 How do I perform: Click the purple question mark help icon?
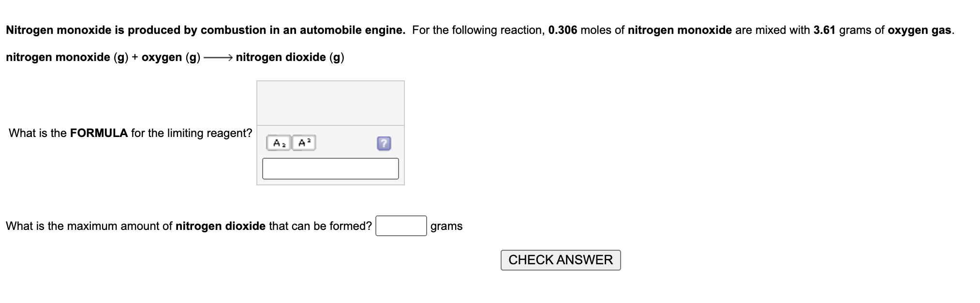384,143
